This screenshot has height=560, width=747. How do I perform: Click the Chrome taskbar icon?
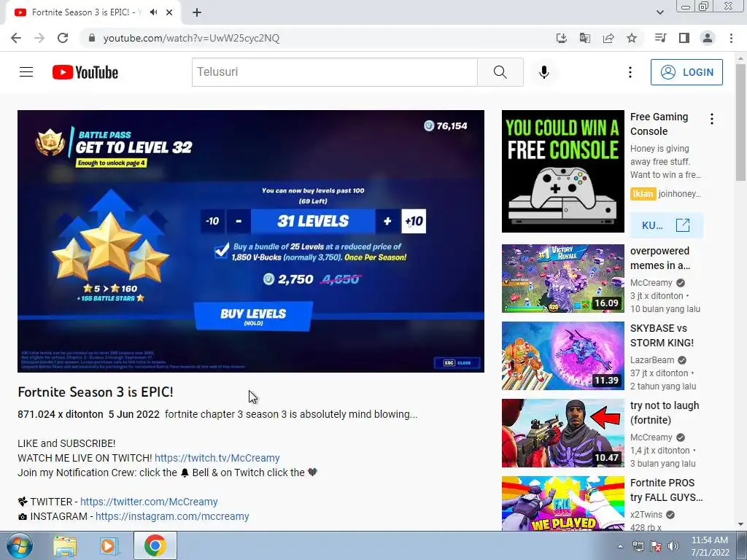tap(155, 546)
